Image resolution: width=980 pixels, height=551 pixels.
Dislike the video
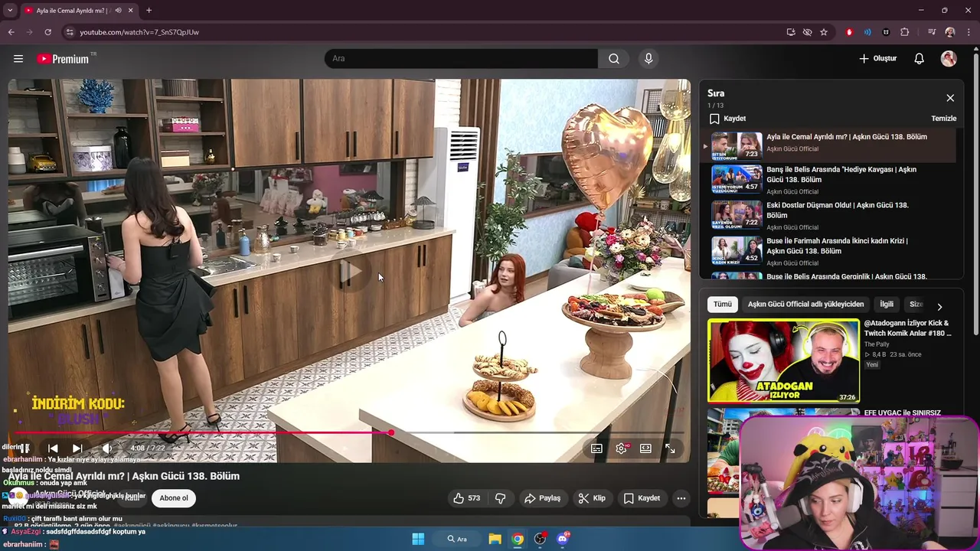(x=501, y=498)
